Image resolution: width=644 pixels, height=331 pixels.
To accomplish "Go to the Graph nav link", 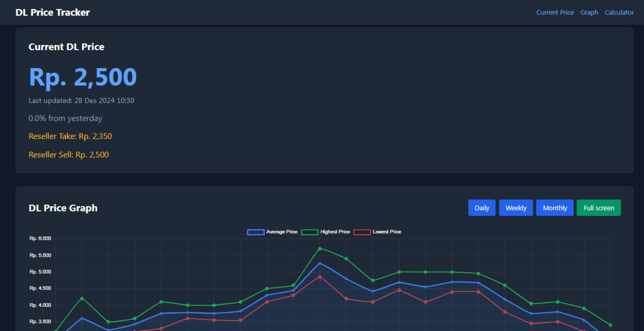I will click(x=589, y=12).
